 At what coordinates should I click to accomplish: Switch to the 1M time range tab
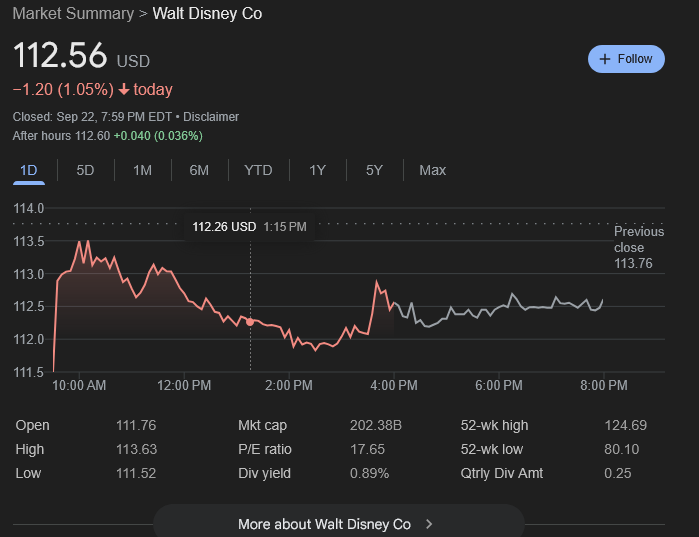tap(142, 170)
